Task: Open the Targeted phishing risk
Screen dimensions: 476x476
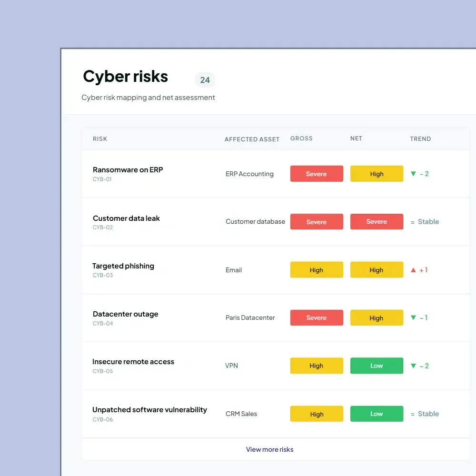Action: point(123,266)
